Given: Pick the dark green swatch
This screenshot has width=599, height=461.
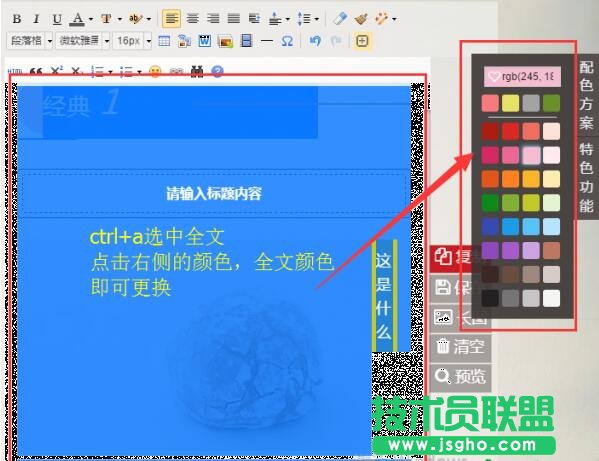Looking at the screenshot, I should coord(490,203).
